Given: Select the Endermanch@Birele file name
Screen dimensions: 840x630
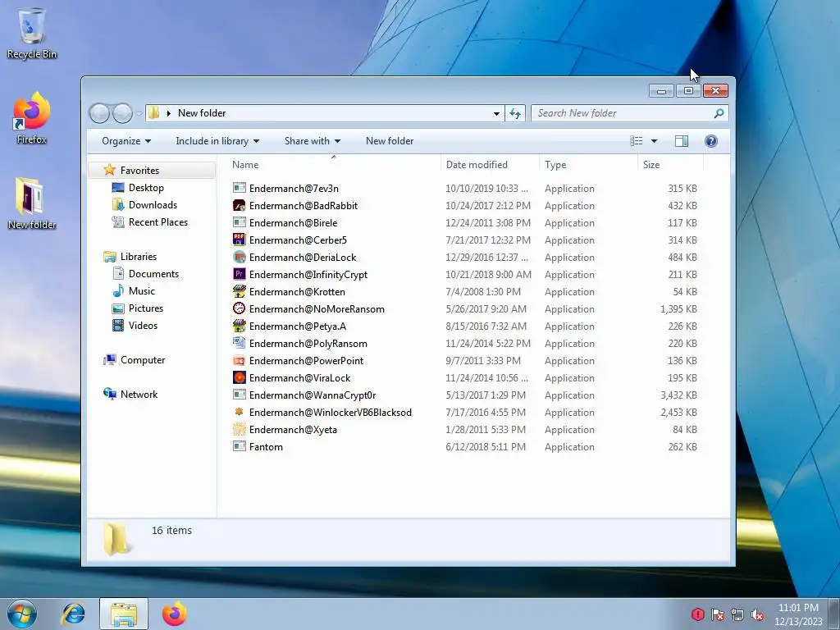Looking at the screenshot, I should pos(293,223).
